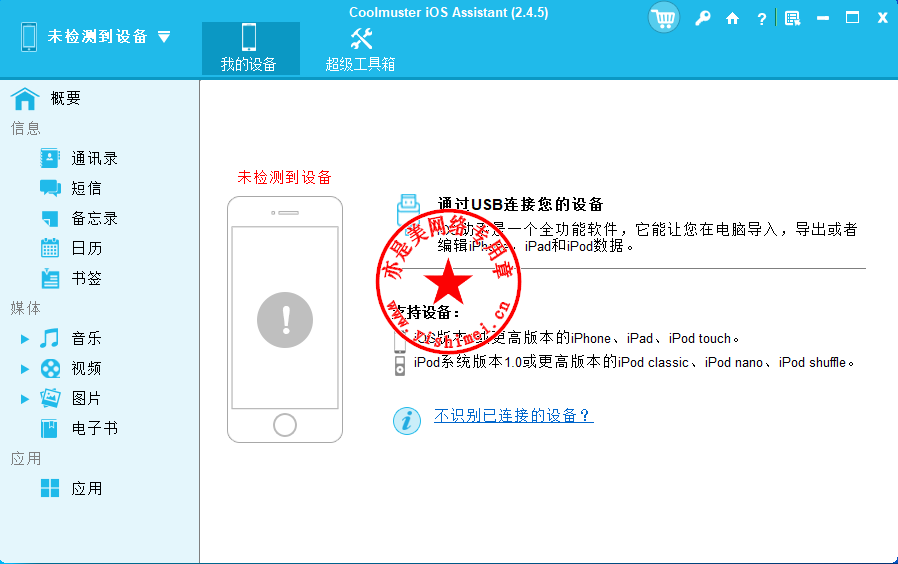The width and height of the screenshot is (898, 564).
Task: Click the 媒体 section header
Action: [x=26, y=309]
